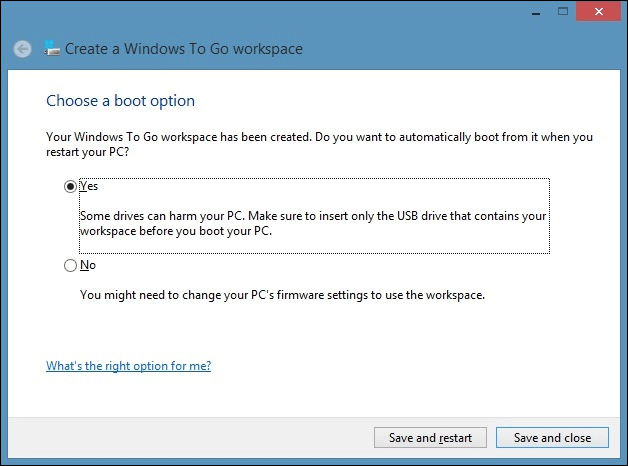Viewport: 628px width, 466px height.
Task: Select the No radio button
Action: (70, 266)
